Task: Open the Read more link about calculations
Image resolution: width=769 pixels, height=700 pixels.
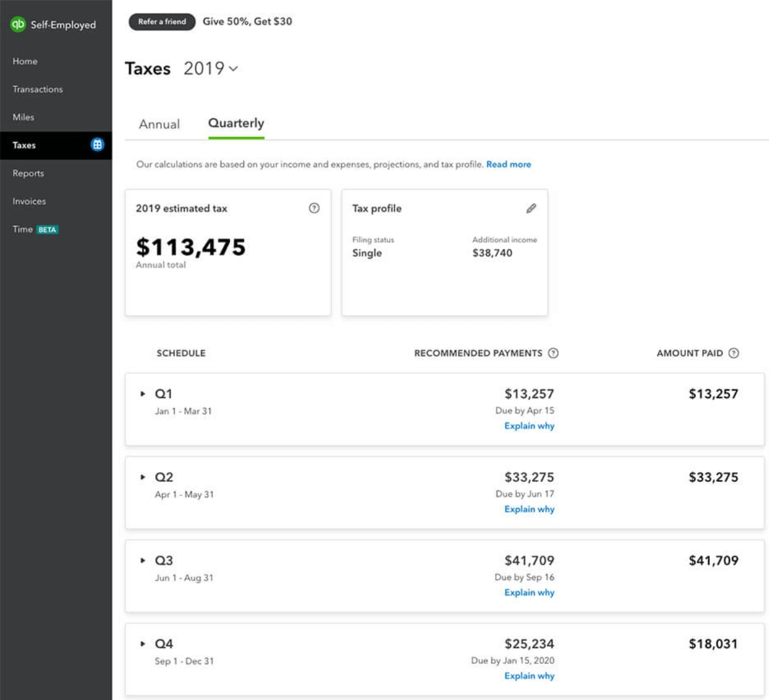Action: point(510,164)
